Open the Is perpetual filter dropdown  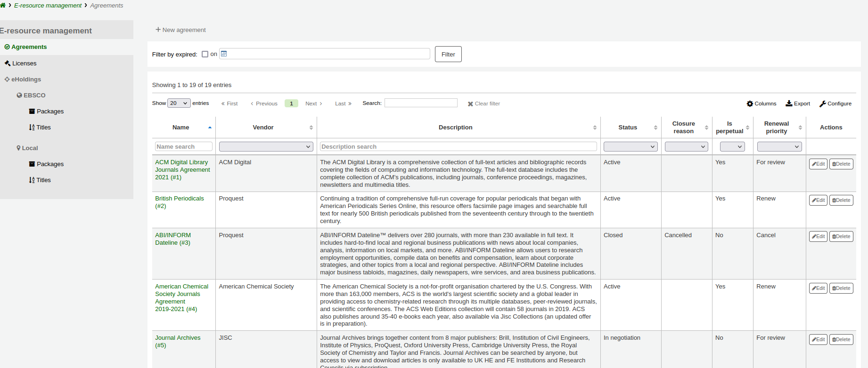(732, 147)
